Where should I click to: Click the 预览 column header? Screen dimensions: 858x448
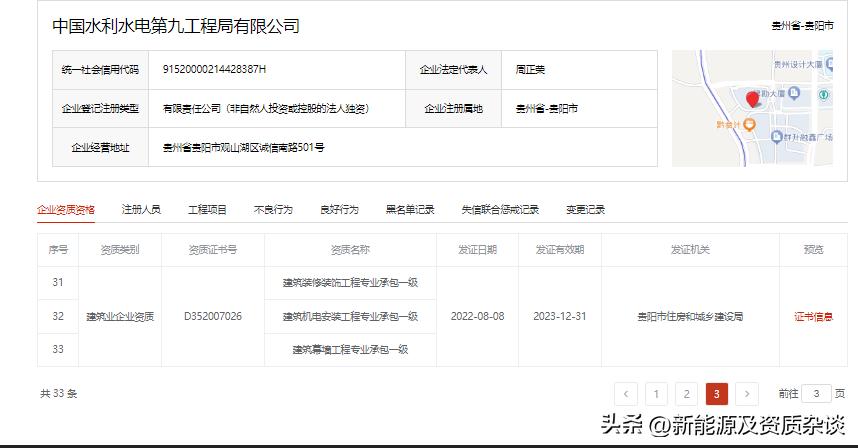pos(813,250)
